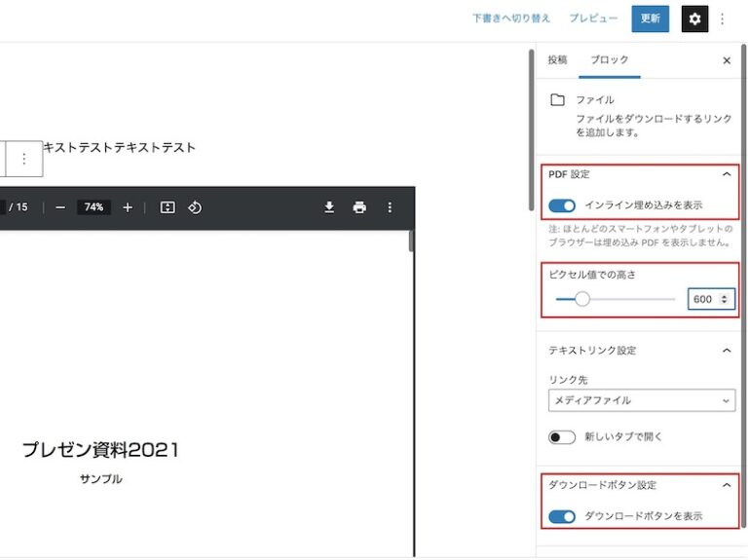748x560 pixels.
Task: Collapse the PDF 設定 section
Action: (726, 174)
